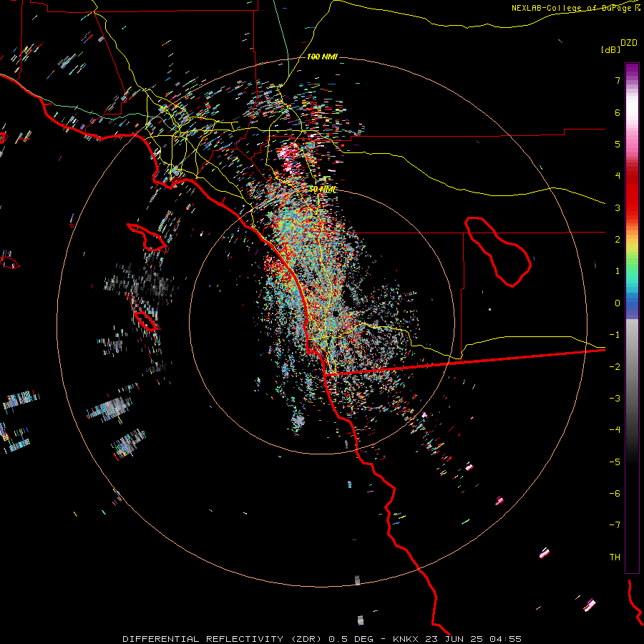644x644 pixels.
Task: Click the scale value 2
Action: coord(618,240)
